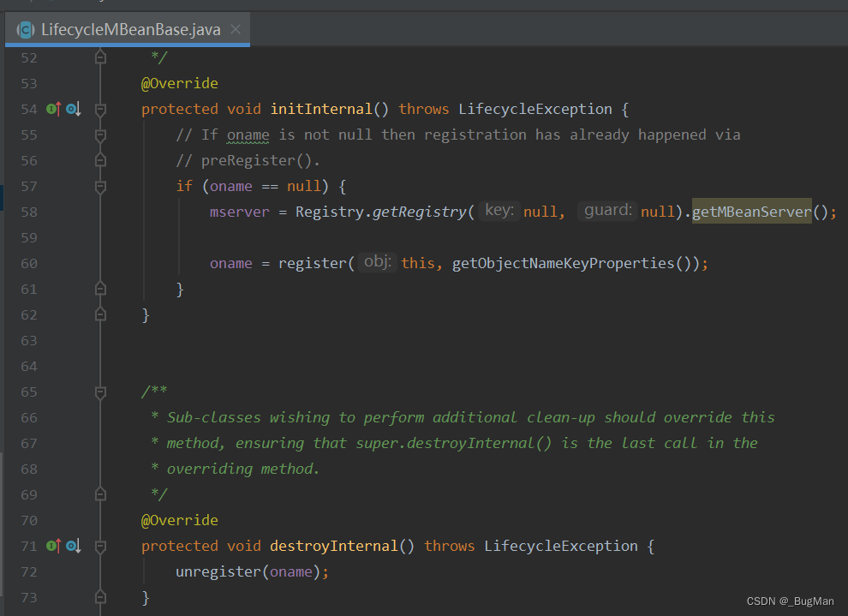Click the unregister call on line 72
Screen dimensions: 848x616
coord(218,571)
